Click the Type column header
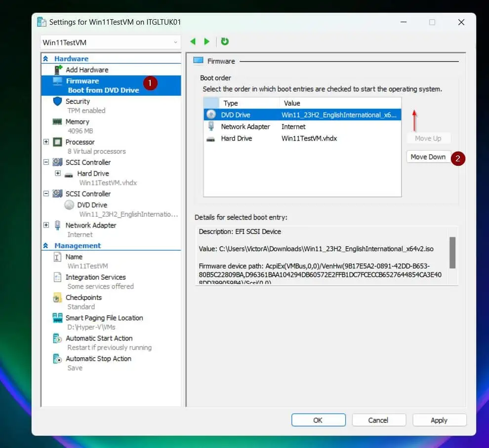Screen dimensions: 489x448 click(x=249, y=103)
